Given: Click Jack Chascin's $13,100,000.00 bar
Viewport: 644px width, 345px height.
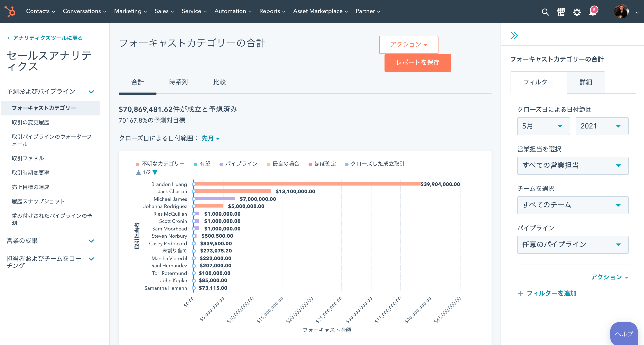Looking at the screenshot, I should pos(233,191).
